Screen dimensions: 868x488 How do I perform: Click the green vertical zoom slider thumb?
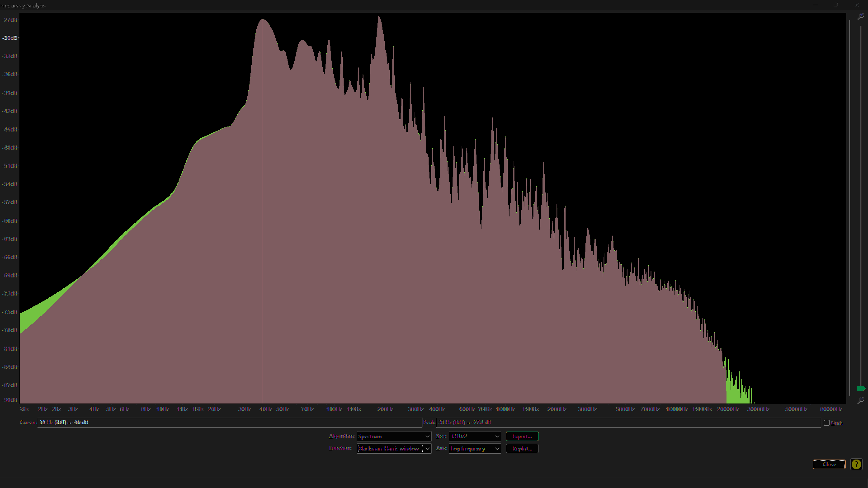click(861, 388)
